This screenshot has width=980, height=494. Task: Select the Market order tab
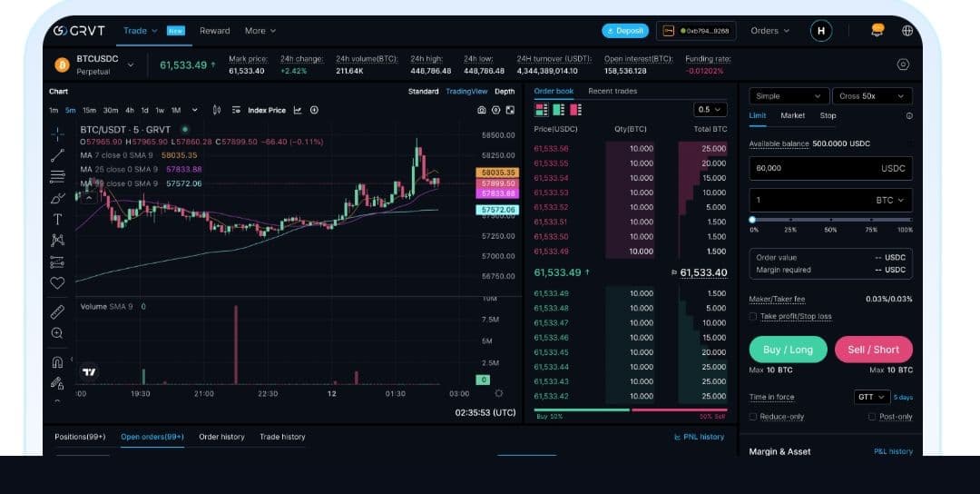[x=792, y=115]
